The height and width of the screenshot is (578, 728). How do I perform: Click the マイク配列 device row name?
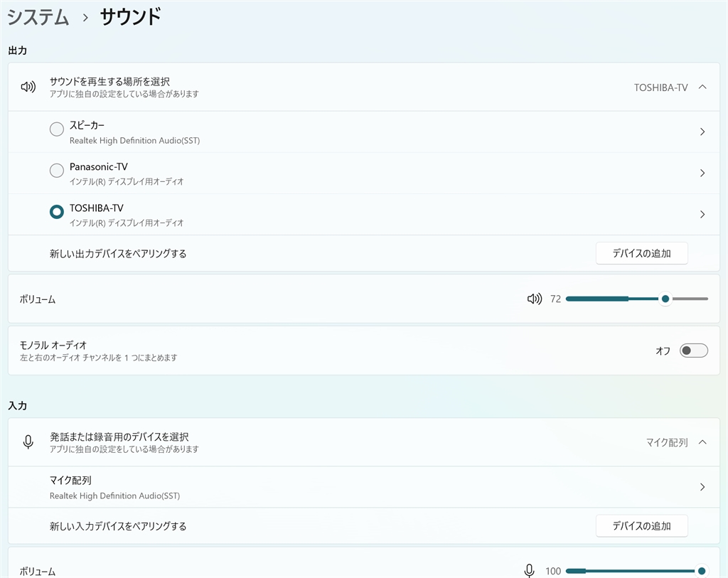tap(70, 481)
